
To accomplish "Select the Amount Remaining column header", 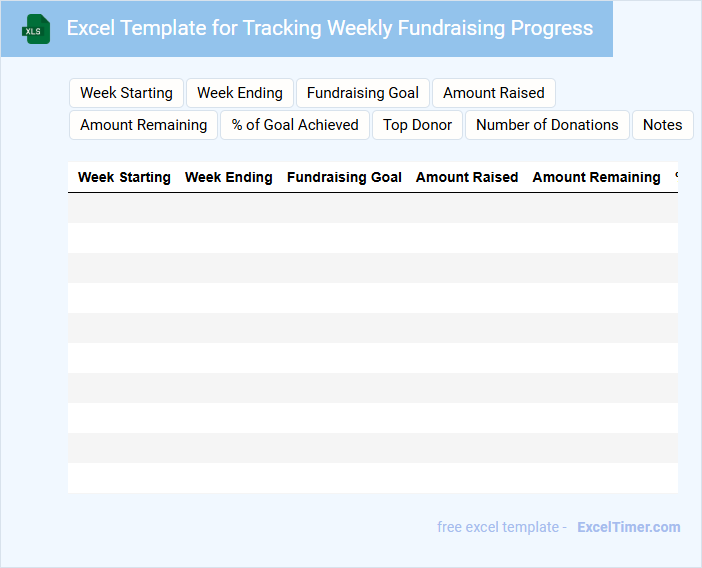I will 596,177.
